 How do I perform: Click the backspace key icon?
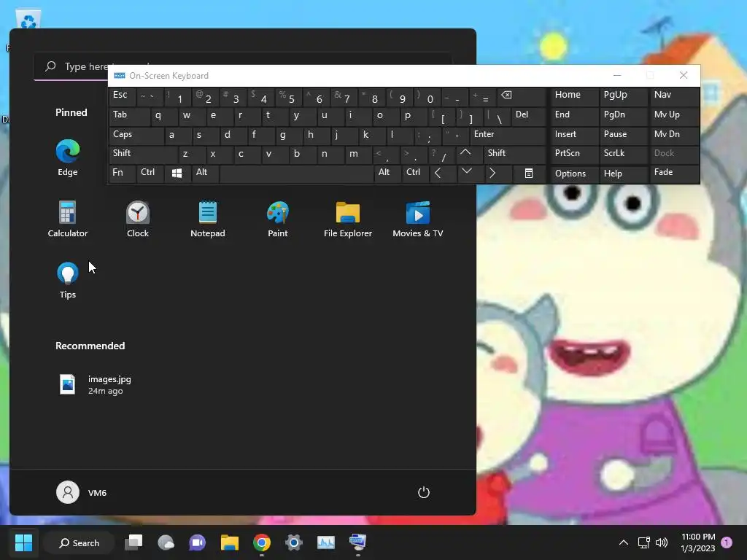[x=521, y=97]
